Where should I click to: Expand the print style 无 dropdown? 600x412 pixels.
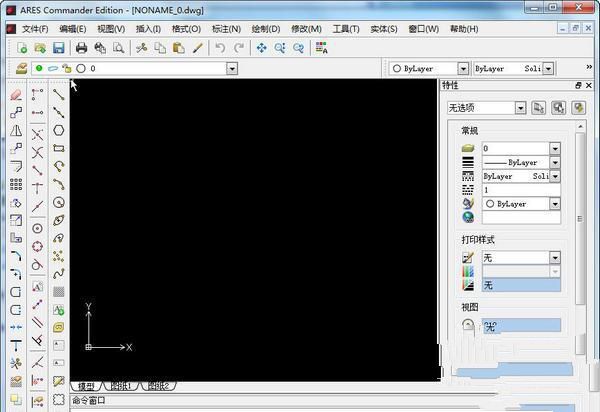(555, 258)
